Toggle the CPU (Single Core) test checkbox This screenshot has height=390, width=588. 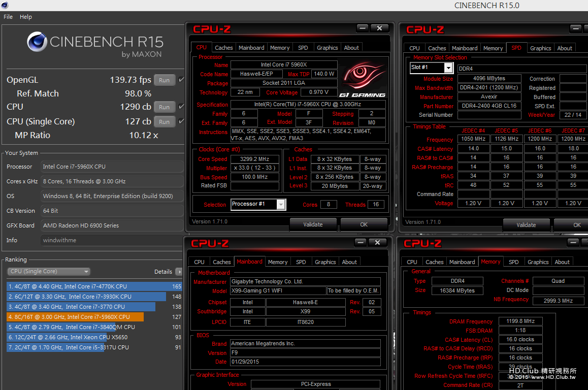[x=181, y=121]
